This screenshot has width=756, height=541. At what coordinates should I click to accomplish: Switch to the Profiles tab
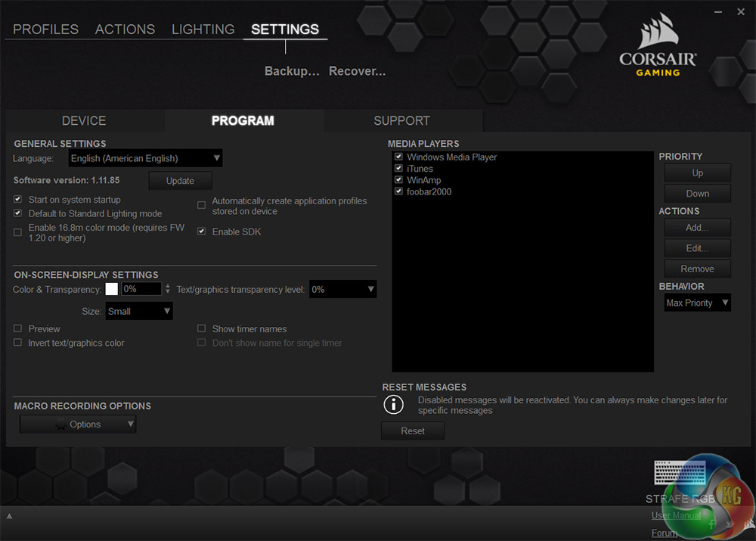(45, 30)
